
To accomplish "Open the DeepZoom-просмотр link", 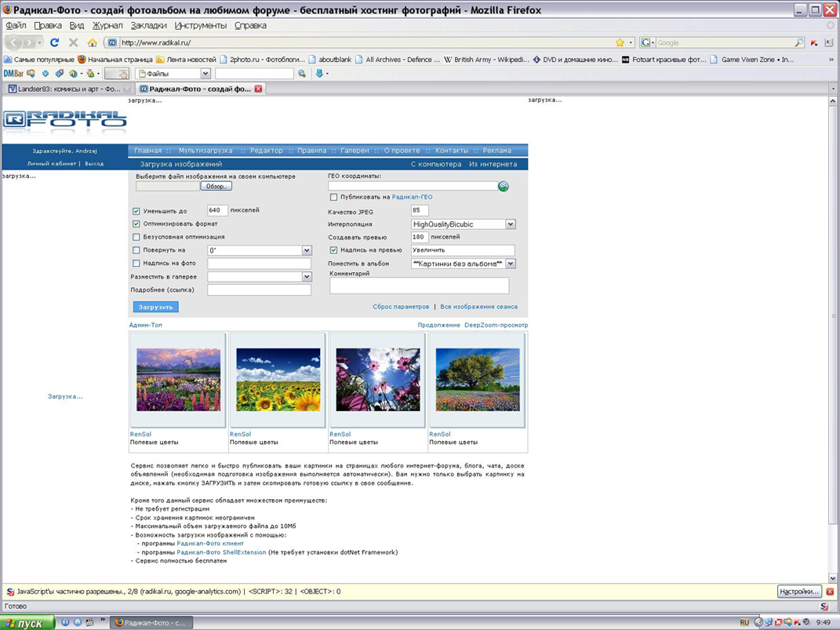I will tap(496, 325).
